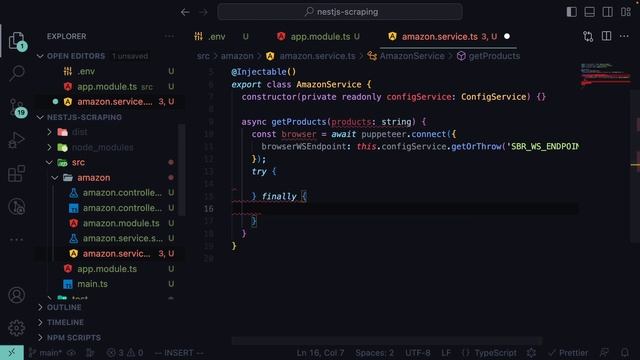Open the Explorer view in activity bar

point(16,41)
